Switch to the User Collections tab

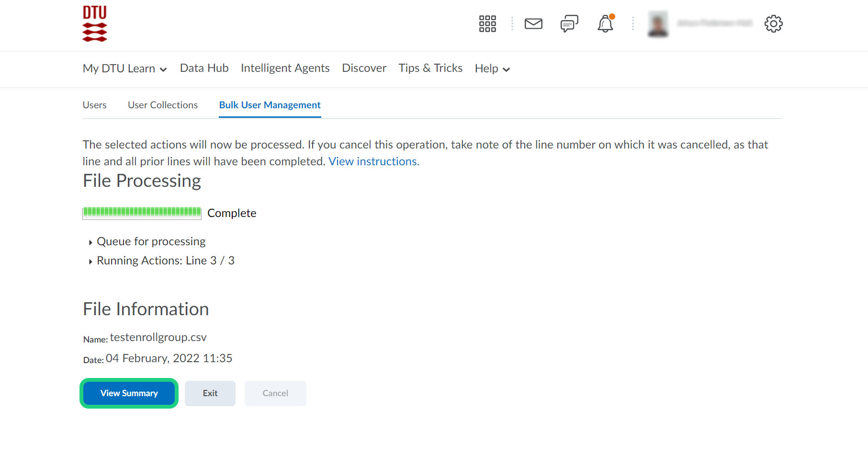(163, 105)
